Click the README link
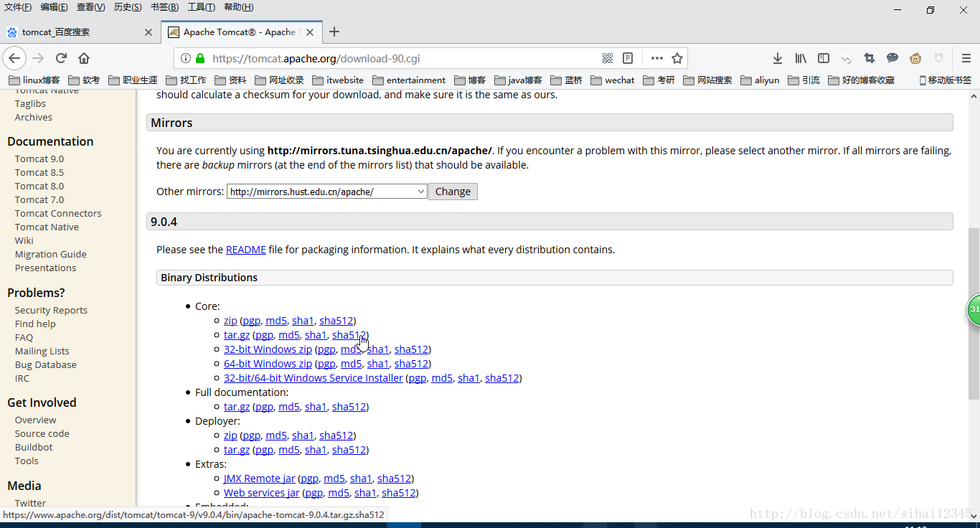 tap(246, 250)
